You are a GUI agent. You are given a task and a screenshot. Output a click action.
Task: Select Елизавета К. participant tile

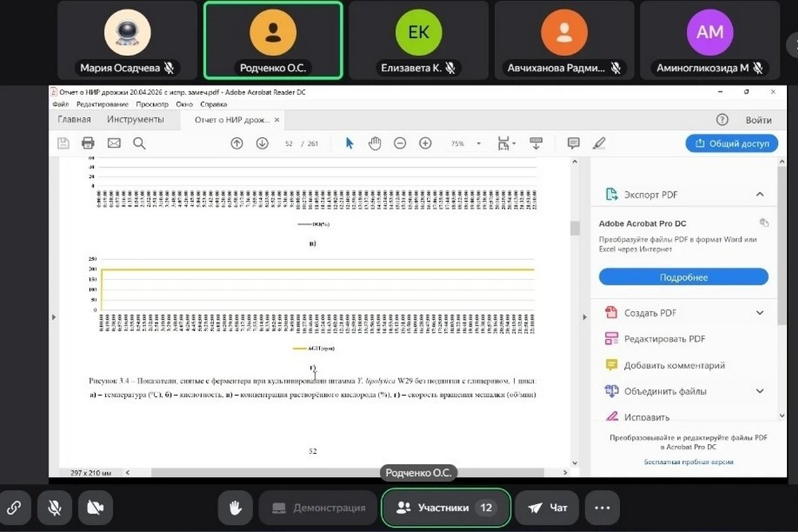pyautogui.click(x=418, y=40)
